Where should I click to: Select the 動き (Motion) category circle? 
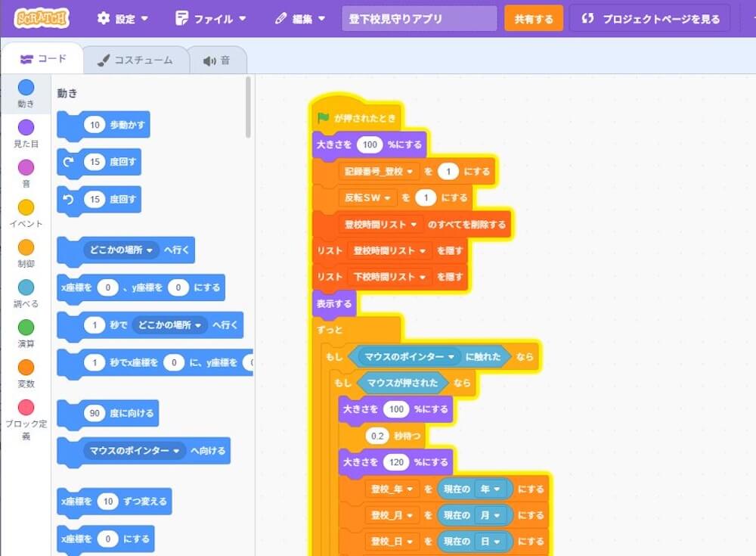pyautogui.click(x=26, y=88)
